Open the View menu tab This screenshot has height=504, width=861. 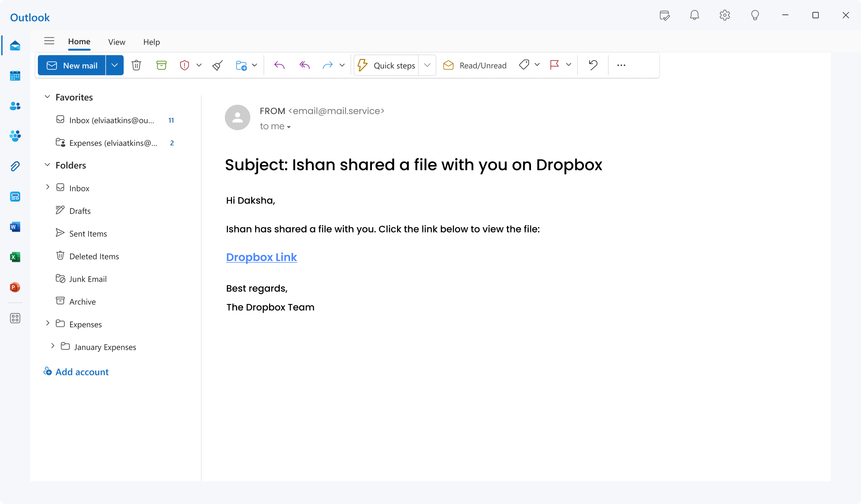tap(116, 42)
